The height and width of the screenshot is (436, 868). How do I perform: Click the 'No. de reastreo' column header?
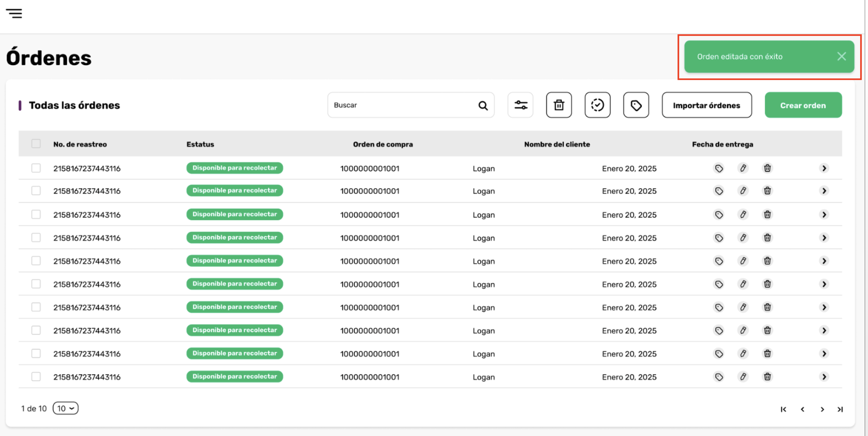tap(80, 144)
